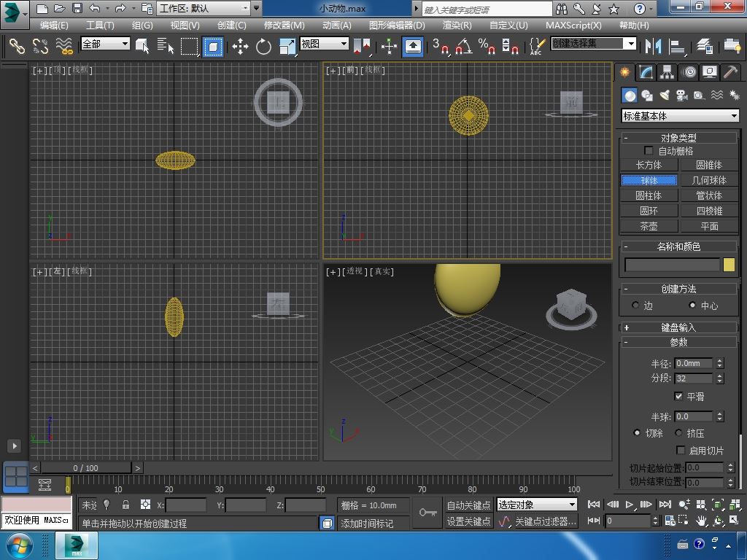This screenshot has height=560, width=747.
Task: Select the Cameras category icon
Action: click(682, 96)
